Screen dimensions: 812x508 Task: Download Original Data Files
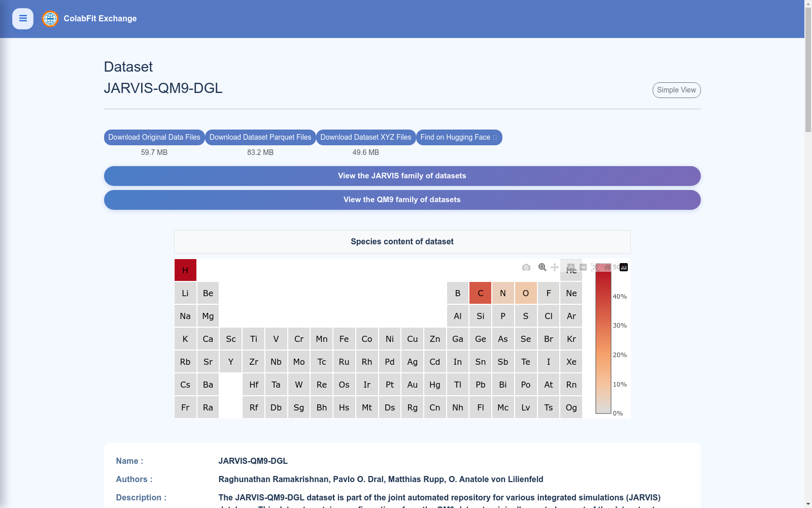click(154, 138)
